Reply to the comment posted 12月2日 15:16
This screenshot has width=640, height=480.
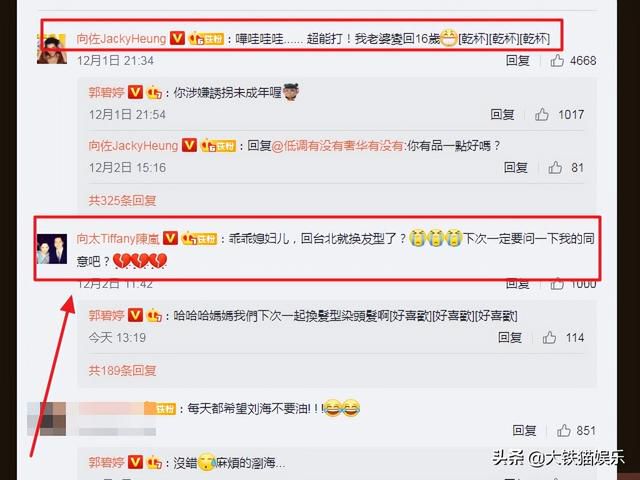[516, 167]
